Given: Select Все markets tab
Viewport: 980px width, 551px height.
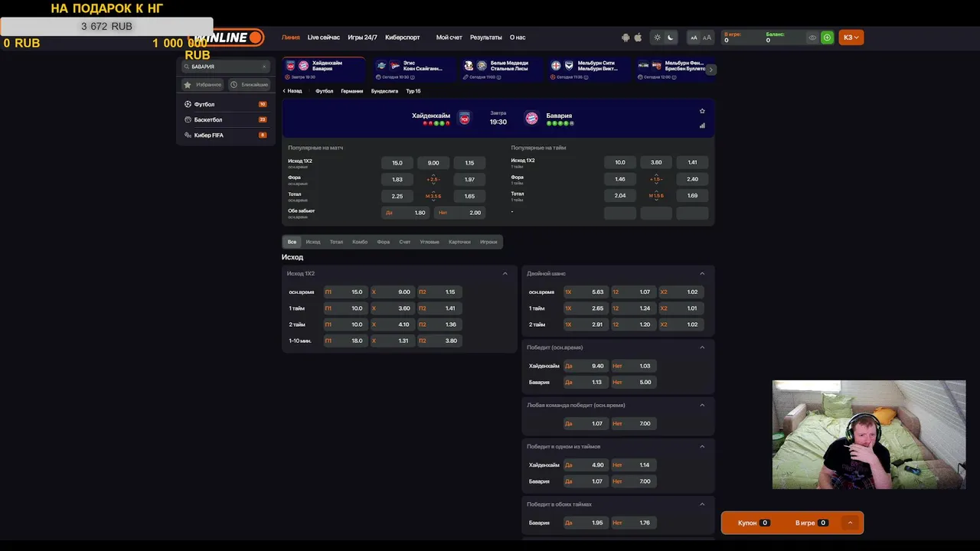Looking at the screenshot, I should [292, 242].
